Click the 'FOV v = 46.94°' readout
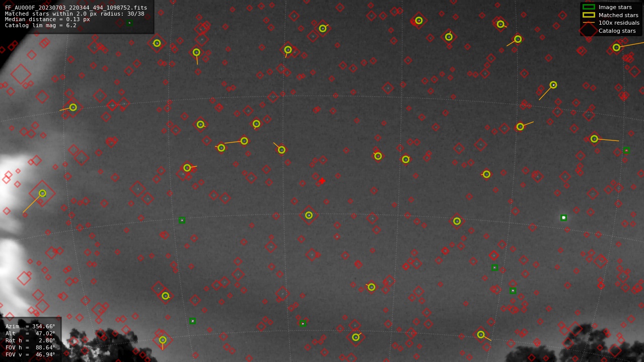Viewport: 644px width, 362px height. pyautogui.click(x=30, y=354)
